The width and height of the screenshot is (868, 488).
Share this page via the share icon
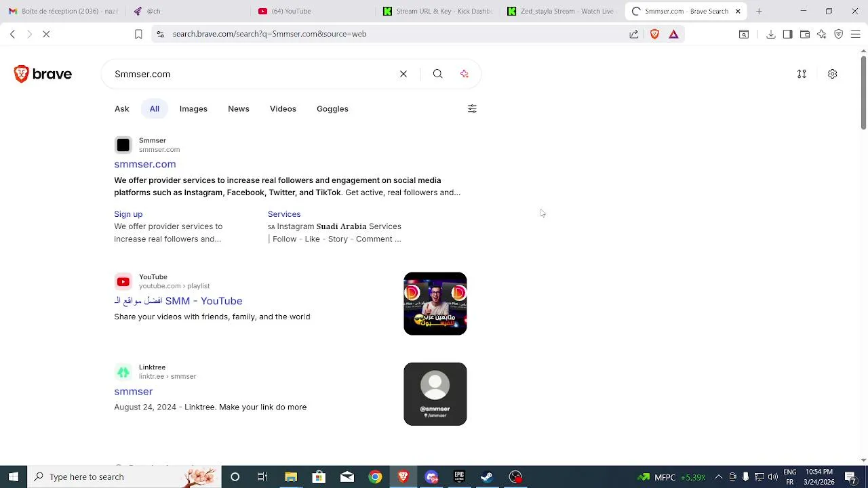pos(633,34)
